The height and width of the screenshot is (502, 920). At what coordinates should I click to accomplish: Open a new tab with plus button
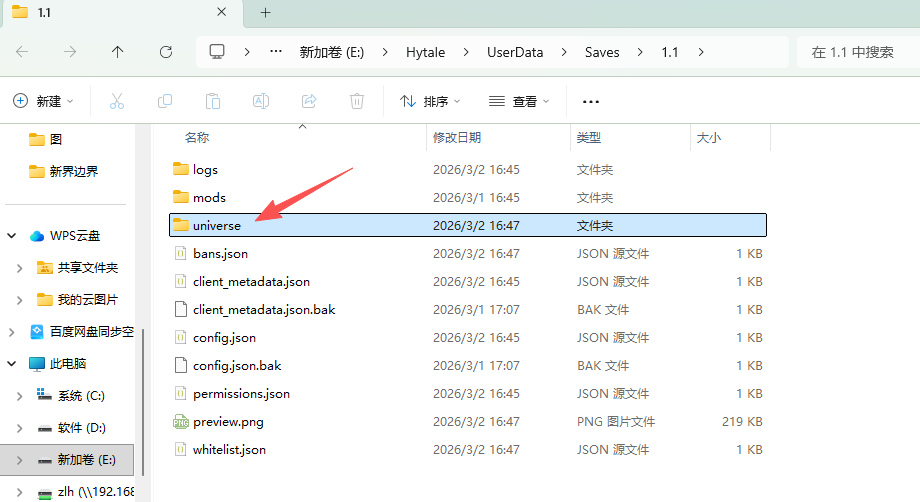click(x=265, y=12)
